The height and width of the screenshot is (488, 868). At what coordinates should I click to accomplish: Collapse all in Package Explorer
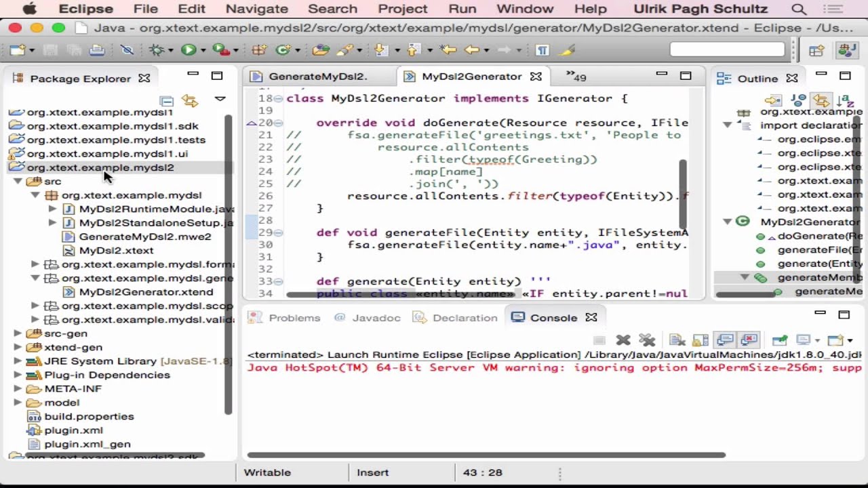(x=167, y=101)
